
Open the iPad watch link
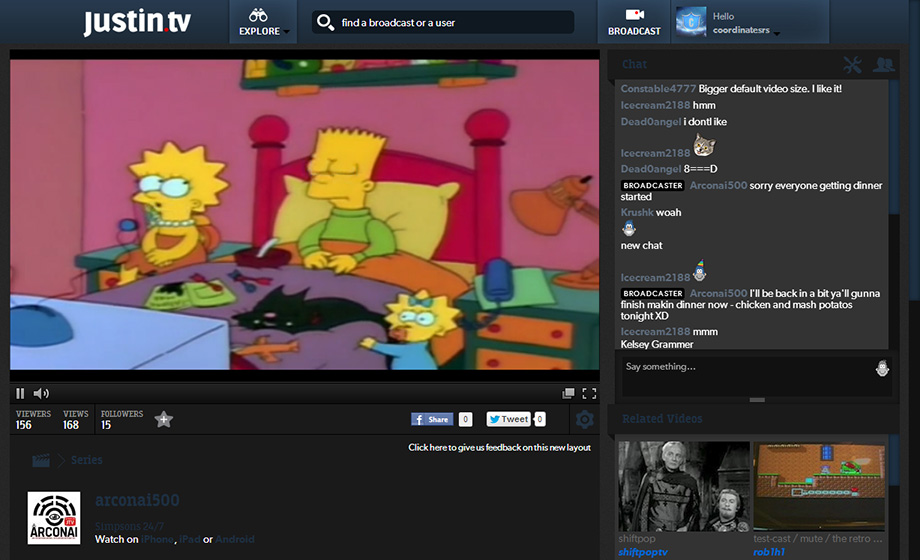point(190,539)
